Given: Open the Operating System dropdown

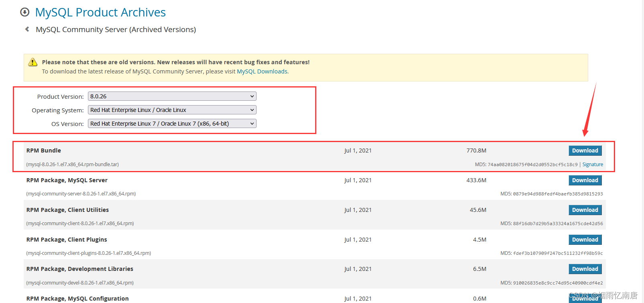Looking at the screenshot, I should [172, 110].
